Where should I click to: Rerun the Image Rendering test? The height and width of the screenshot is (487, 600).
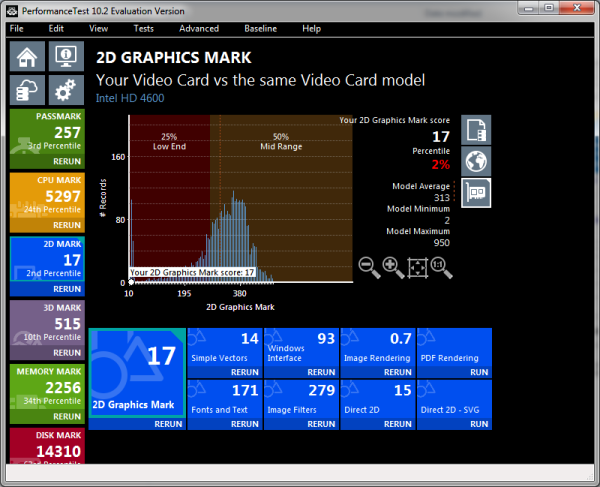(398, 372)
